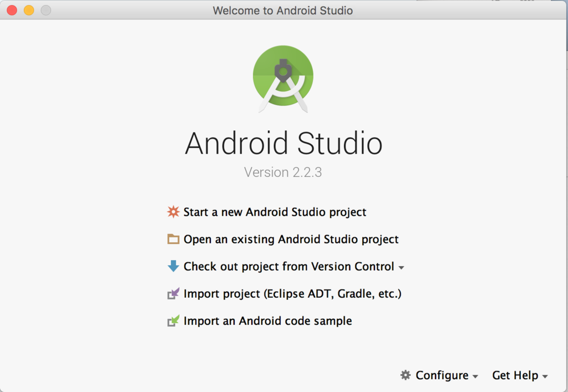The image size is (568, 392).
Task: Click the Android Studio compass logo
Action: (x=283, y=79)
